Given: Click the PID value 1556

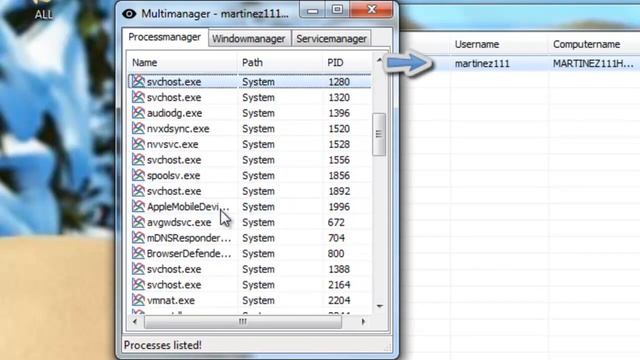Looking at the screenshot, I should coord(339,160).
